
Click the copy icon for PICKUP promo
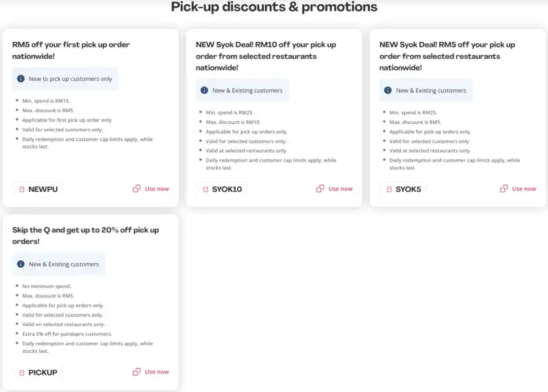tap(136, 372)
